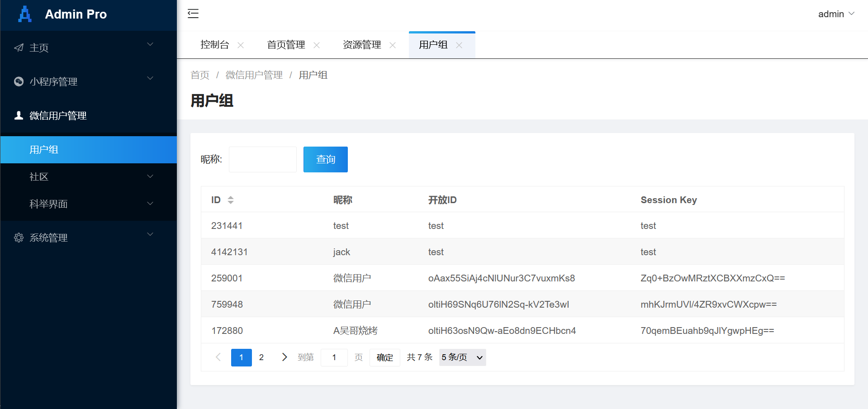This screenshot has width=868, height=409.
Task: Click the 用户组 breadcrumb text
Action: (313, 75)
